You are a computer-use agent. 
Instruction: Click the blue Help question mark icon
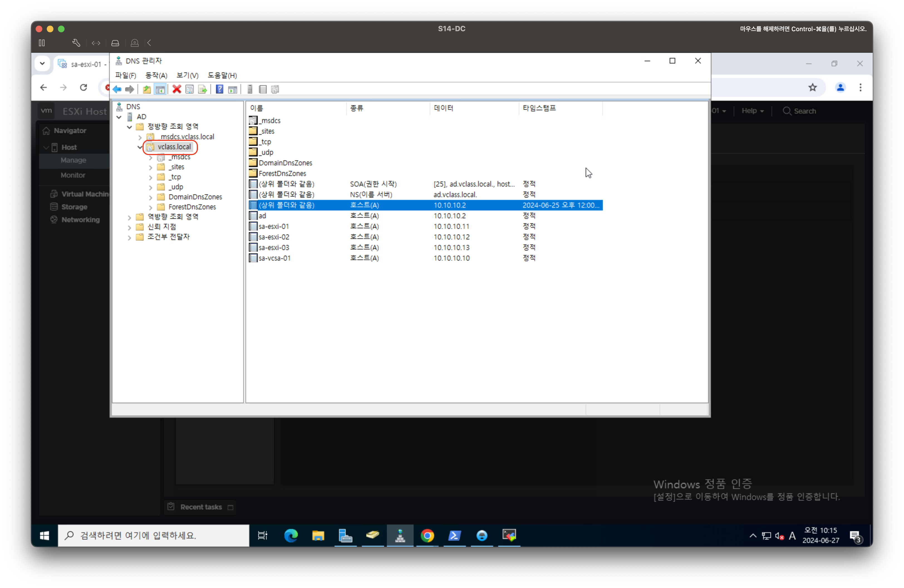(x=220, y=89)
